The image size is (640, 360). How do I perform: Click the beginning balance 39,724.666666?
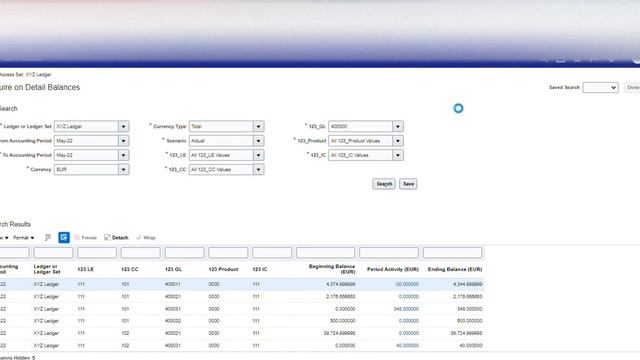tap(340, 333)
